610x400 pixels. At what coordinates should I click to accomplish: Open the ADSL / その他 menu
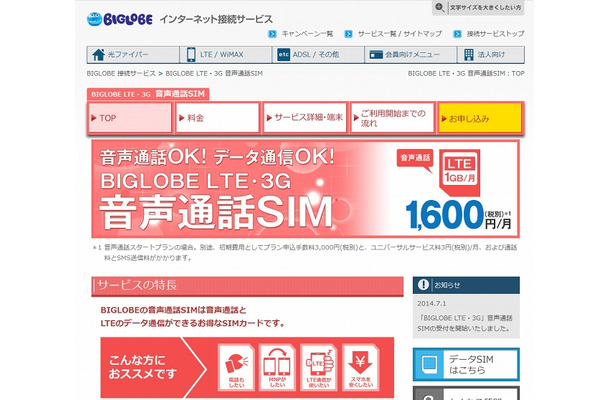(x=318, y=54)
